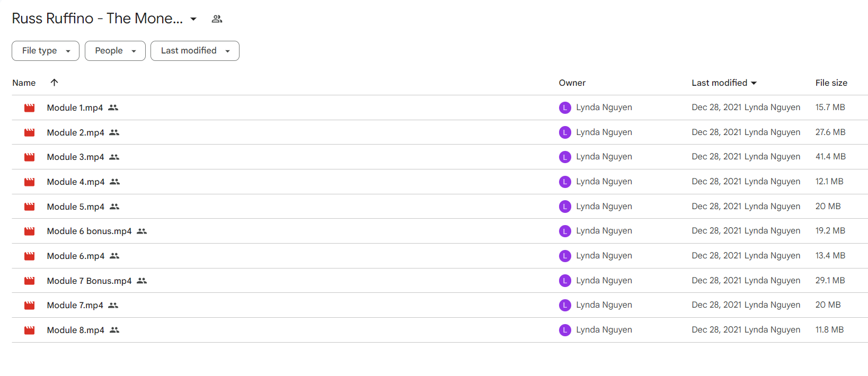Click the video icon for Module 8.mp4
868x376 pixels.
(x=30, y=330)
